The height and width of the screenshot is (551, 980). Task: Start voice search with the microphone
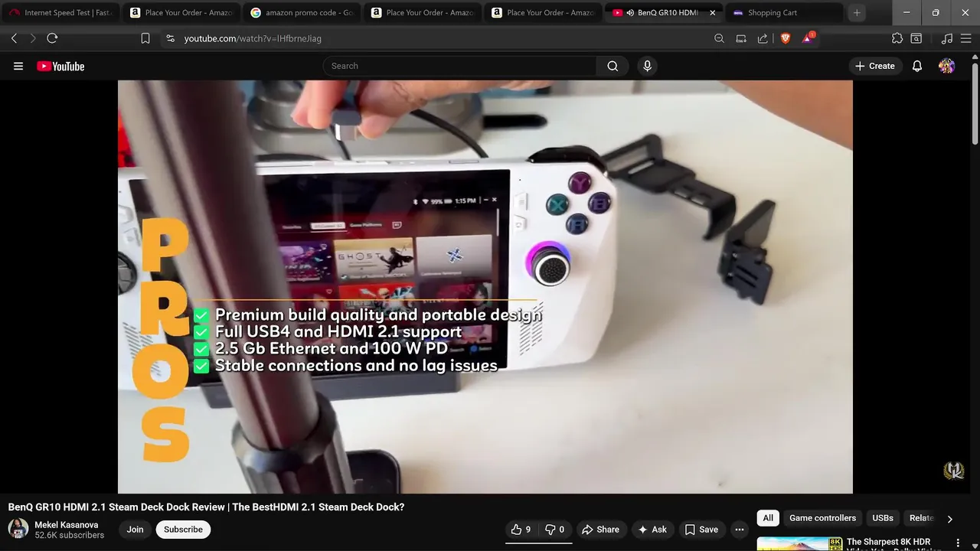[647, 66]
